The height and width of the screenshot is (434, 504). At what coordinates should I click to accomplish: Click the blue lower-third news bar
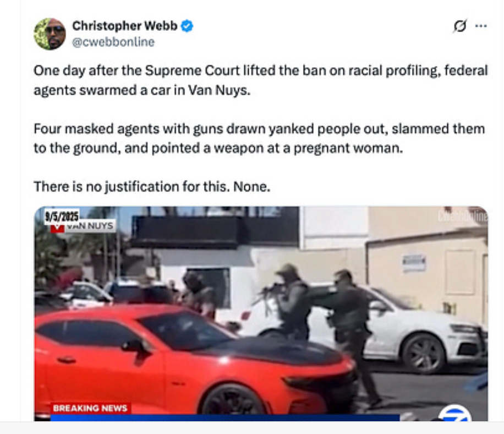click(225, 417)
